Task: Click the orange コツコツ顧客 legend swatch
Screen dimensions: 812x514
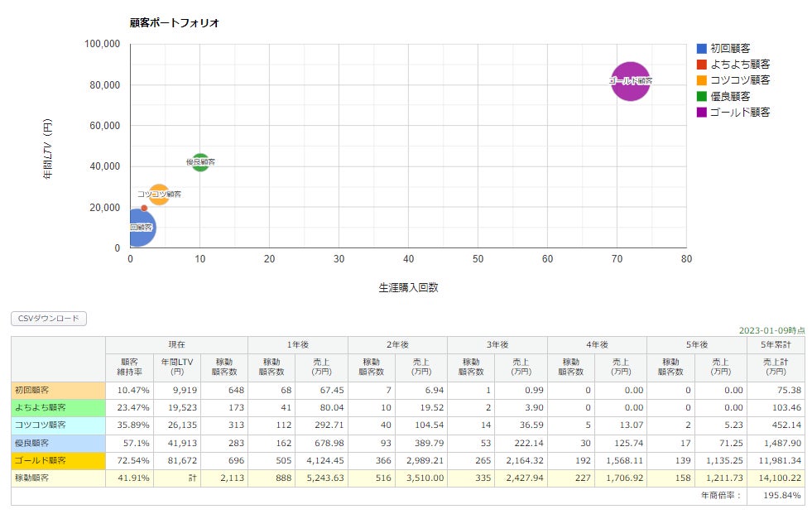Action: 702,80
